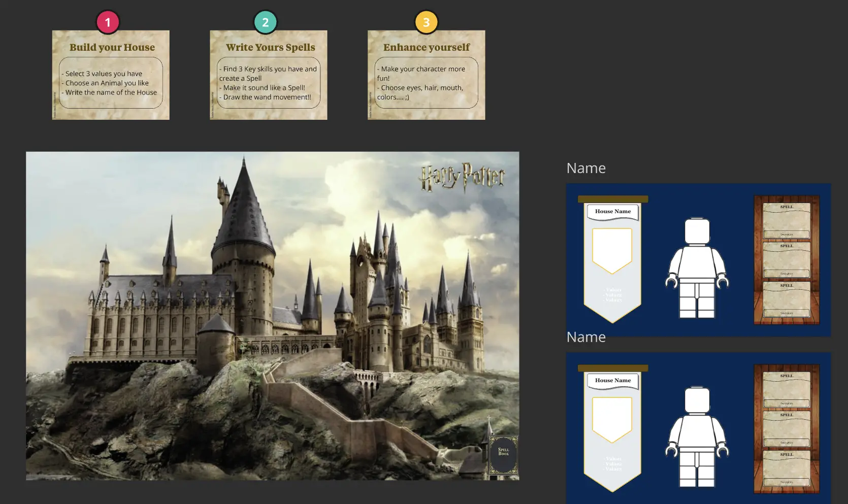848x504 pixels.
Task: Select the teal number 2 badge
Action: (x=266, y=22)
